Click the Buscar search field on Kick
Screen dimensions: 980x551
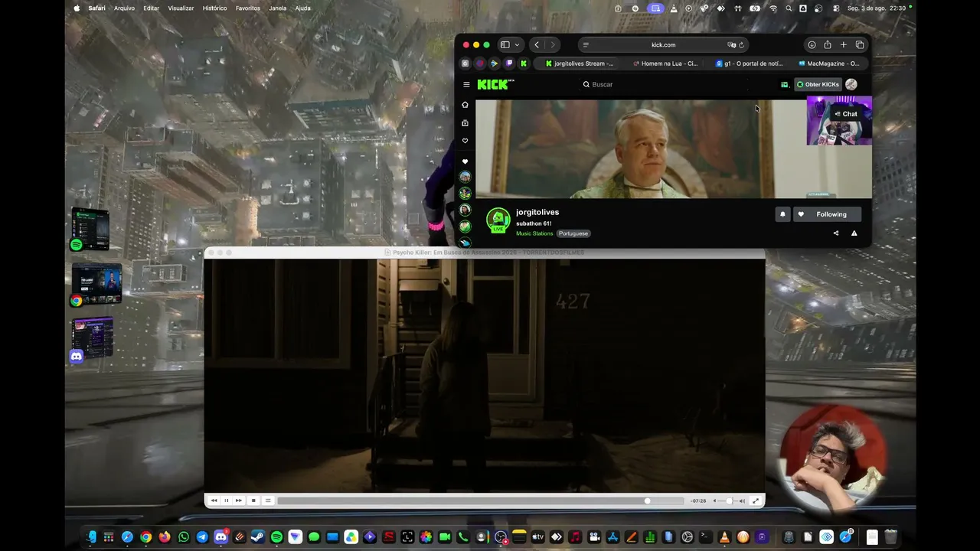tap(663, 84)
